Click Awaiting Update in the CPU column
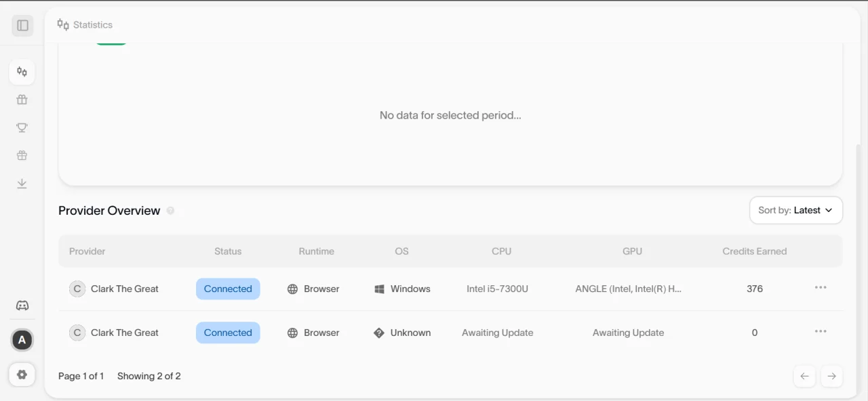The image size is (868, 401). pos(498,333)
